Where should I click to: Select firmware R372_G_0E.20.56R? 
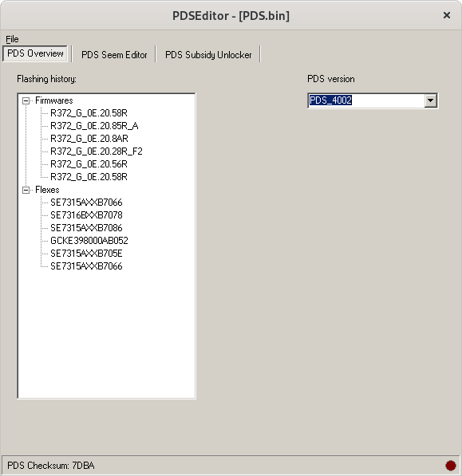(89, 164)
